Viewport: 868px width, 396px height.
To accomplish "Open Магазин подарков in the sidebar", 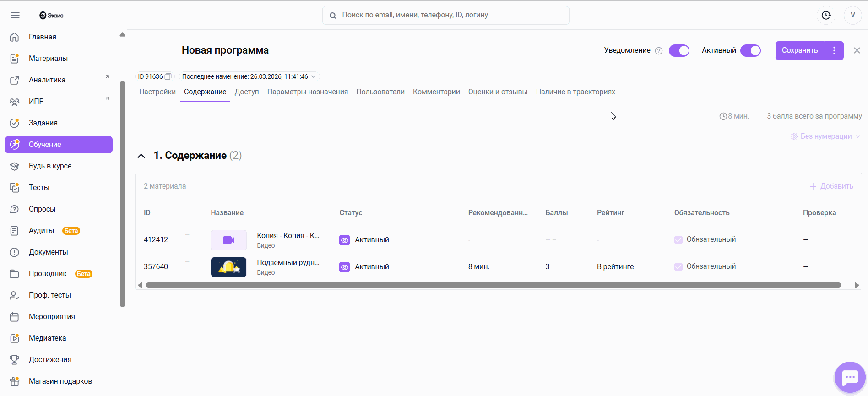I will click(60, 381).
